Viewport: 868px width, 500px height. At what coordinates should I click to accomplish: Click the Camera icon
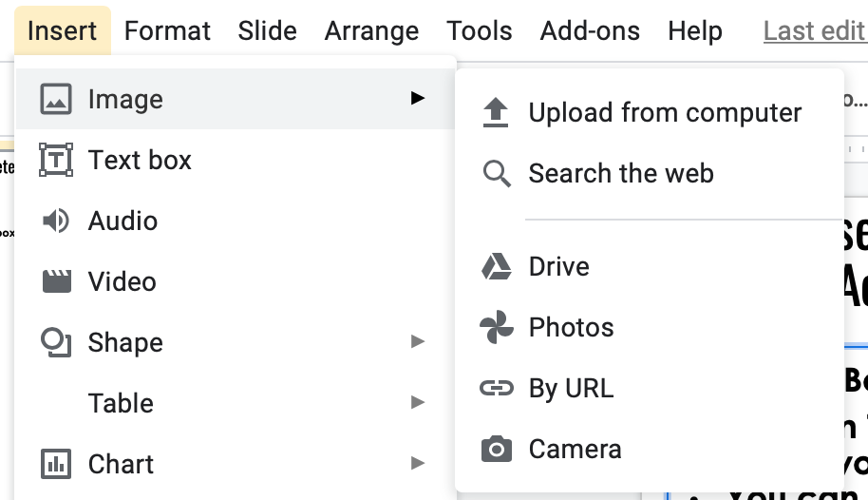496,449
